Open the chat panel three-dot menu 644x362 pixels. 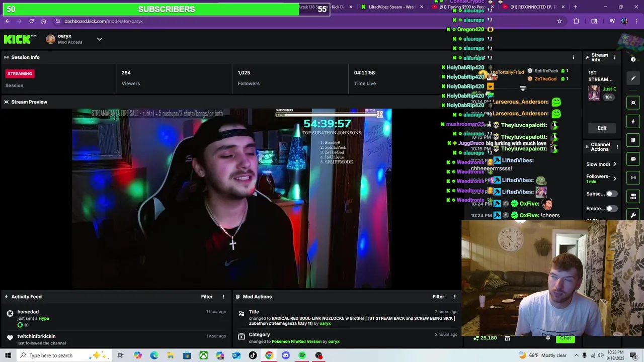573,57
